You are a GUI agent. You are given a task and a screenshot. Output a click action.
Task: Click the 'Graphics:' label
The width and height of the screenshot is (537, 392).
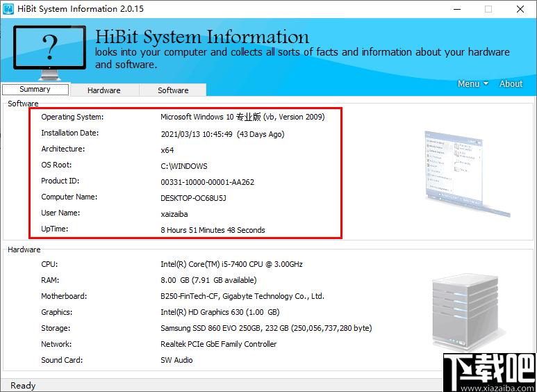[57, 312]
